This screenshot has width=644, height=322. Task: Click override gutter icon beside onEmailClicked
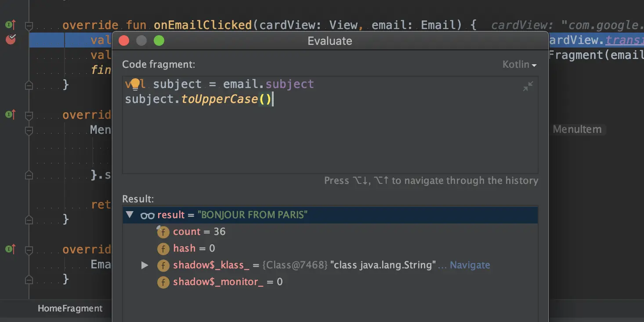[x=11, y=25]
